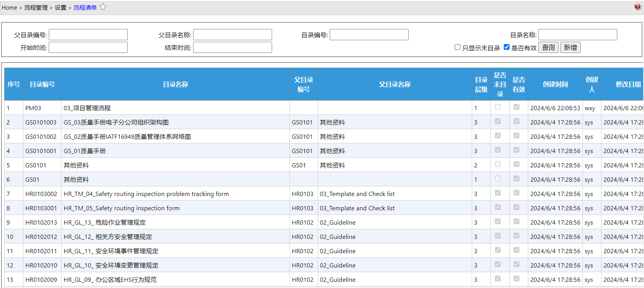This screenshot has width=644, height=288.
Task: Toggle 是否末目录 checkbox in PM03 row
Action: pyautogui.click(x=498, y=107)
